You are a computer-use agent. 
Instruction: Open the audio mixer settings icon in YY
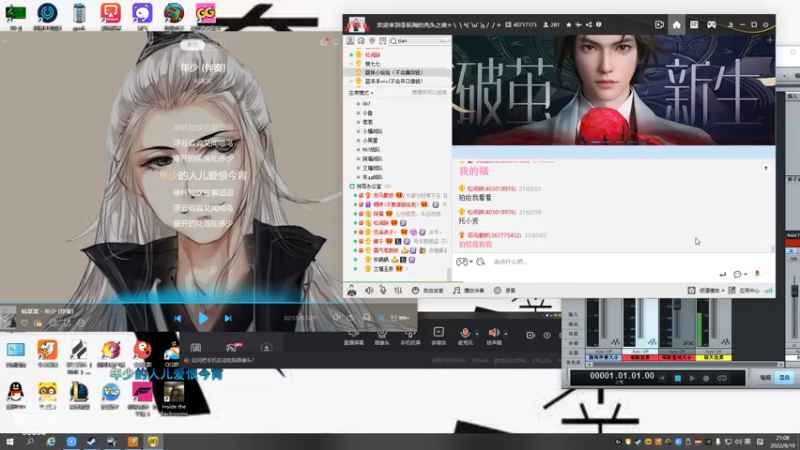click(x=398, y=290)
